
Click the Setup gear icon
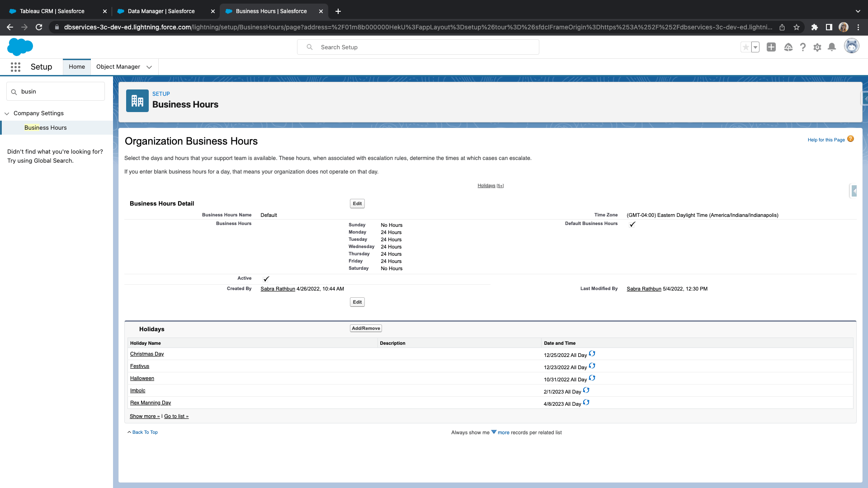pyautogui.click(x=817, y=47)
